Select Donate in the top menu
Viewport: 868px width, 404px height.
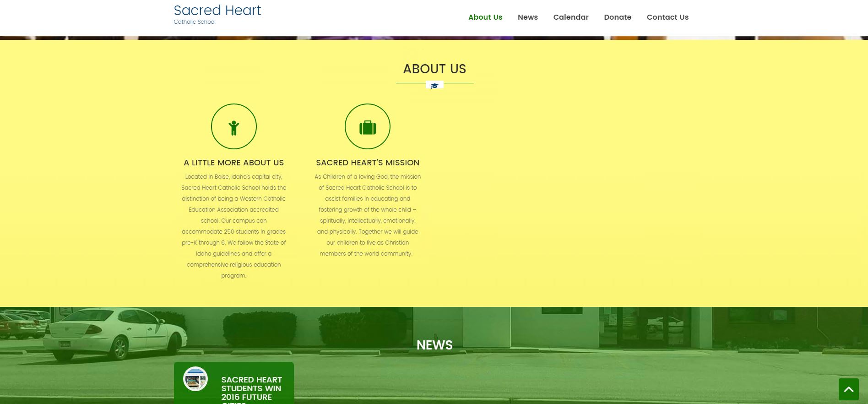click(618, 17)
